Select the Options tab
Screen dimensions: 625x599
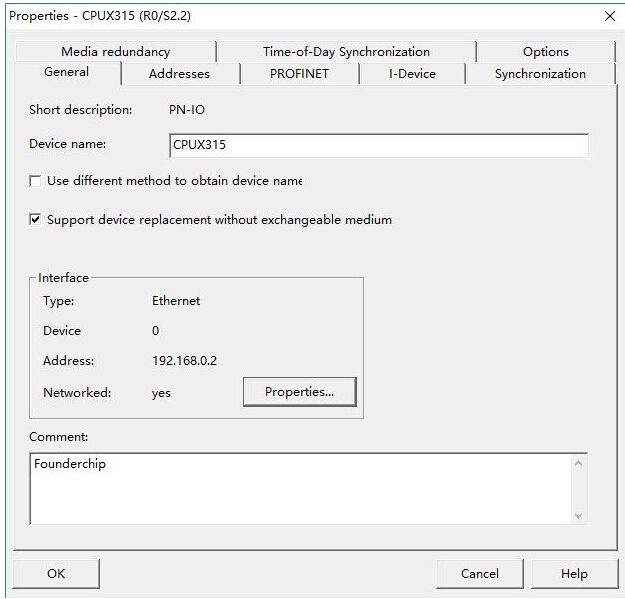(x=545, y=52)
